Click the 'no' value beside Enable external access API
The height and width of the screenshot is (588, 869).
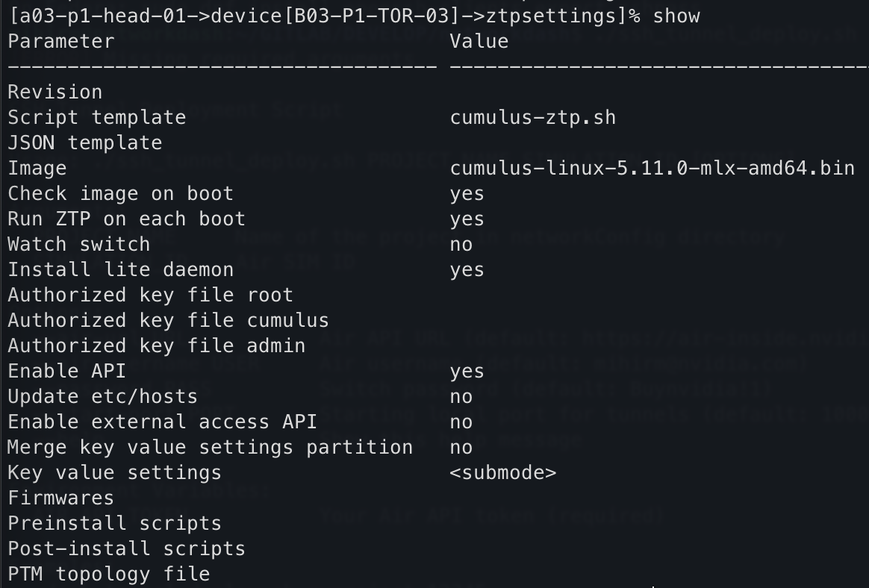(461, 422)
